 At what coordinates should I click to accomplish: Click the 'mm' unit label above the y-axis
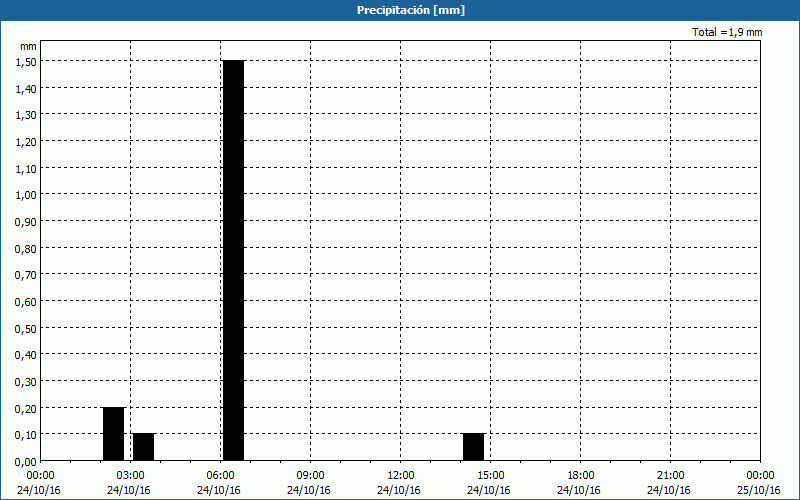click(29, 46)
